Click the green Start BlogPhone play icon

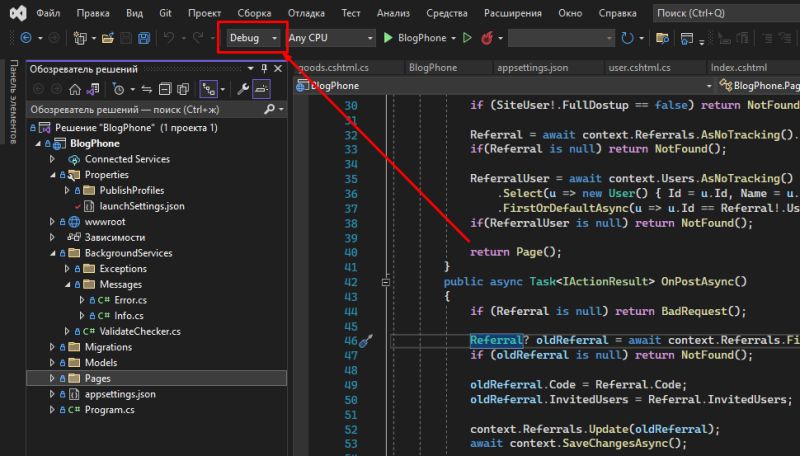(388, 38)
